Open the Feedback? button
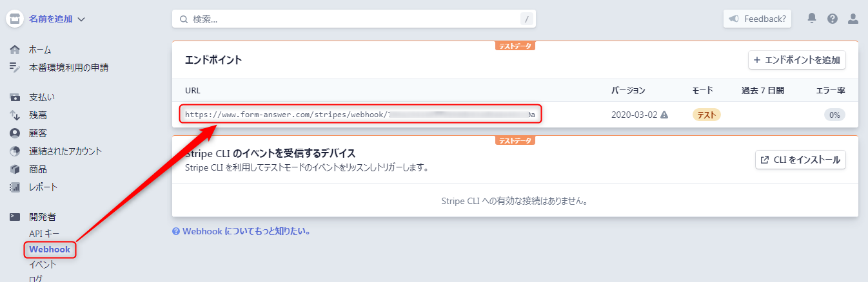 coord(757,19)
